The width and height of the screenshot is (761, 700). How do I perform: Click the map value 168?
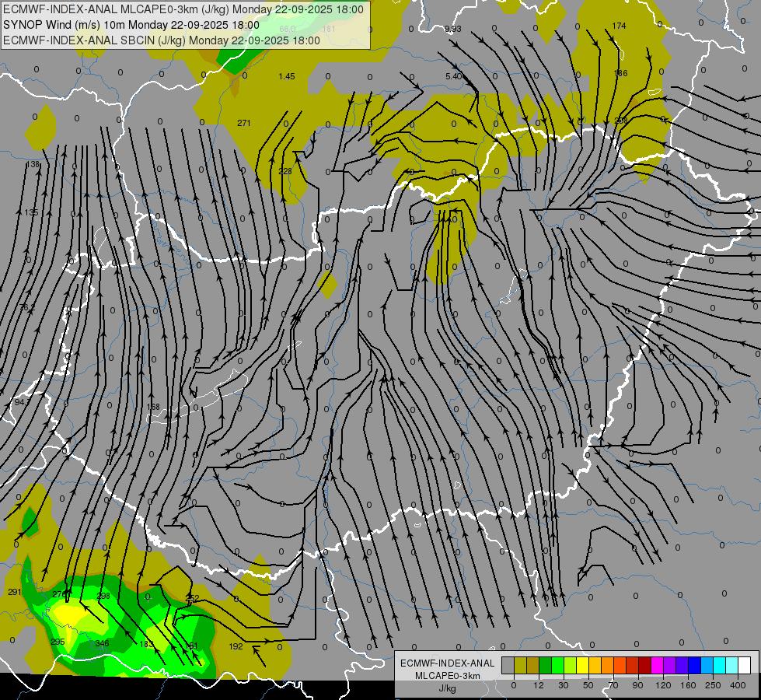click(153, 407)
